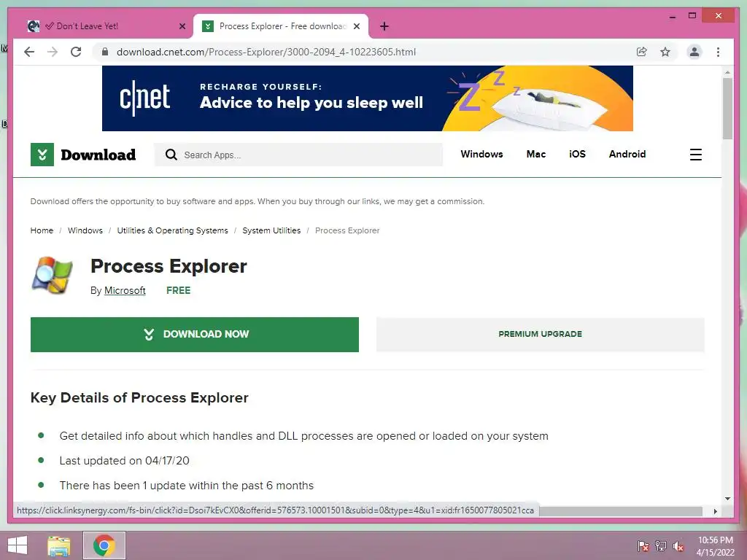Click the PREMIUM UPGRADE button
The height and width of the screenshot is (560, 747).
[x=541, y=334]
